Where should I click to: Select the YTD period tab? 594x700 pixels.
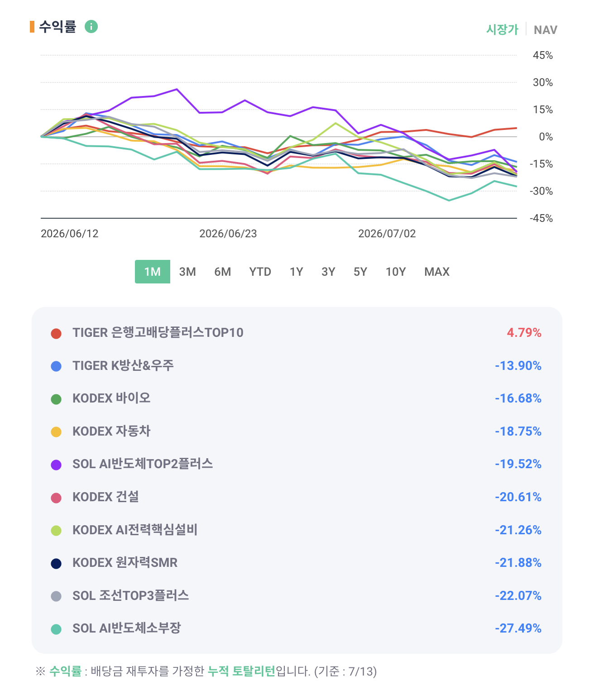coord(260,272)
